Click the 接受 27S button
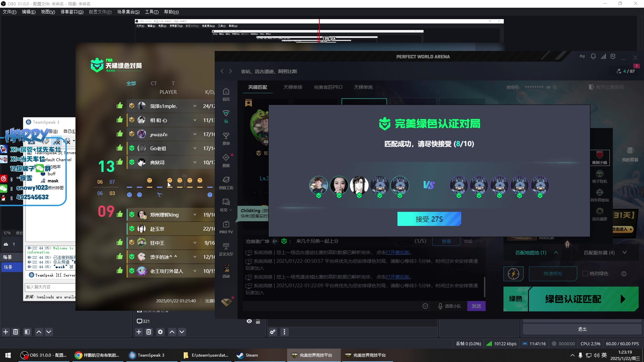Viewport: 644px width, 362px height. click(429, 219)
